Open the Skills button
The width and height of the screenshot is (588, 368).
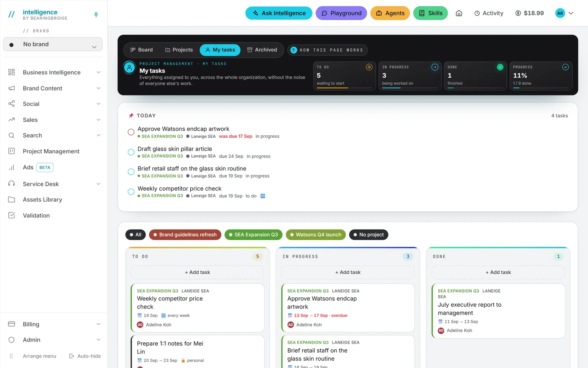(x=430, y=13)
